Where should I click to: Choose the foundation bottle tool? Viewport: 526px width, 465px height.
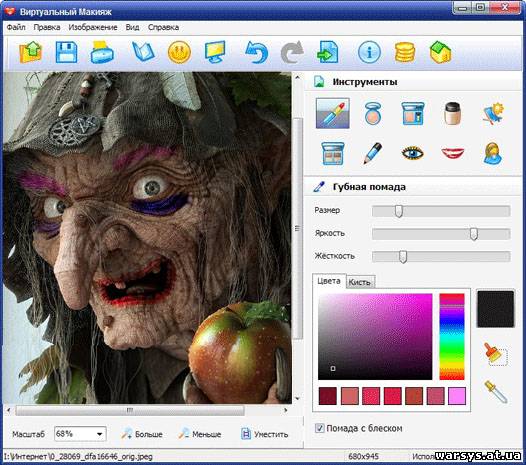[x=452, y=113]
